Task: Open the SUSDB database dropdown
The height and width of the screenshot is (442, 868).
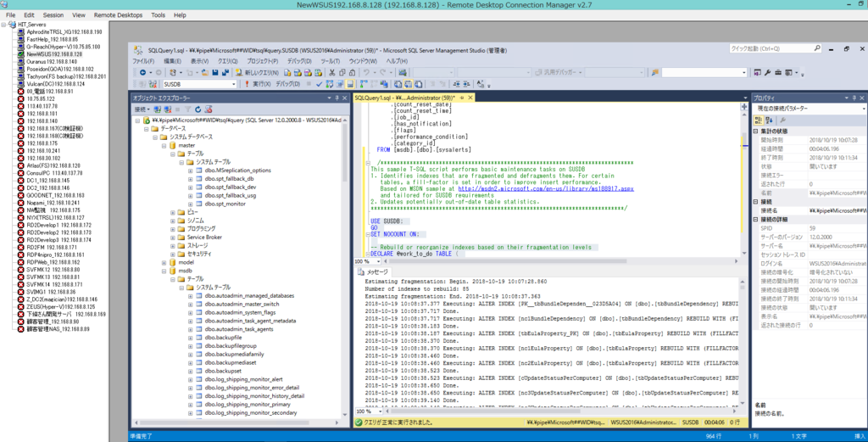Action: pos(234,84)
